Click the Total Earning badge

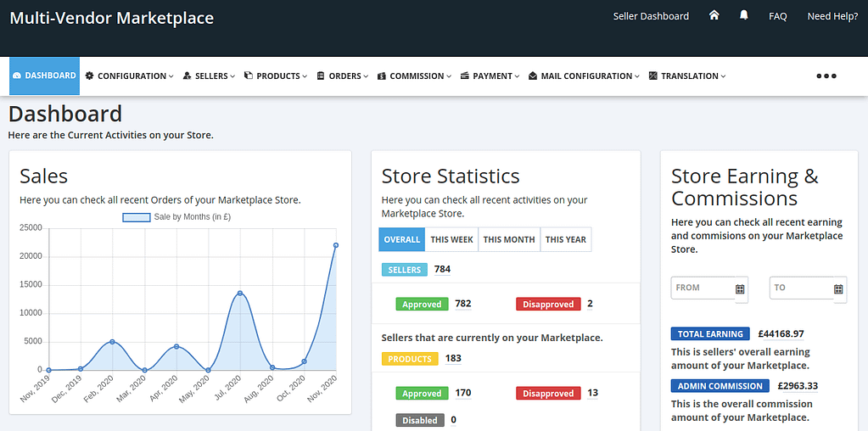[x=710, y=333]
